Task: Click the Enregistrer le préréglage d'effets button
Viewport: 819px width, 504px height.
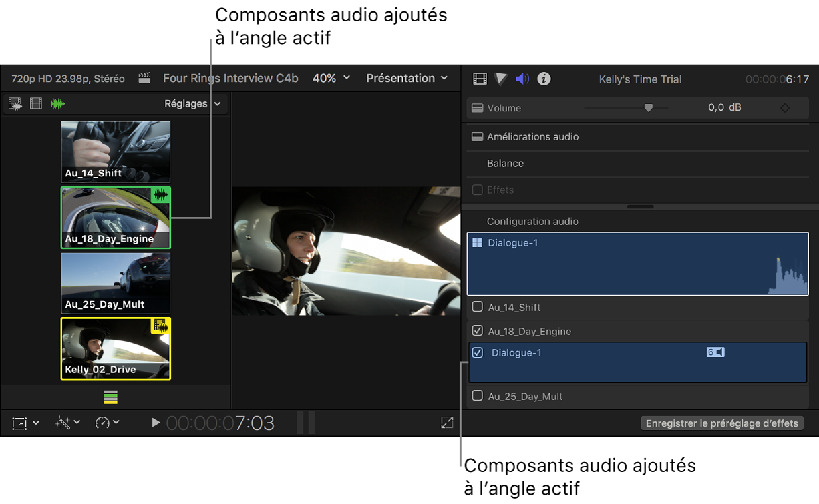Action: [721, 423]
